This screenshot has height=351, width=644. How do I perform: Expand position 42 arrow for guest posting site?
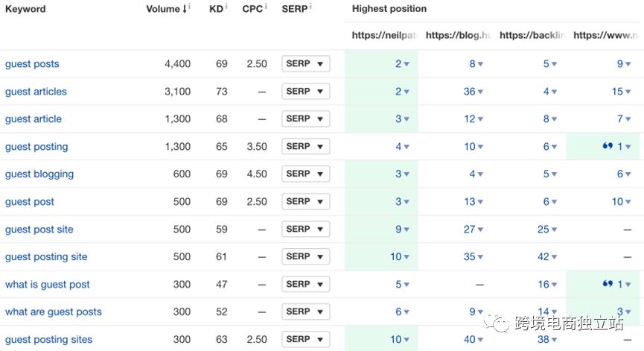(x=554, y=257)
